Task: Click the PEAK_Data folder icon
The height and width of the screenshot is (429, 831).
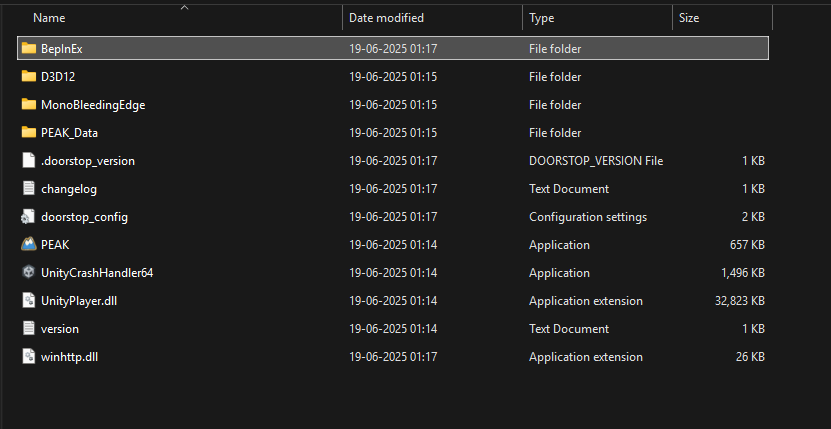Action: tap(29, 133)
